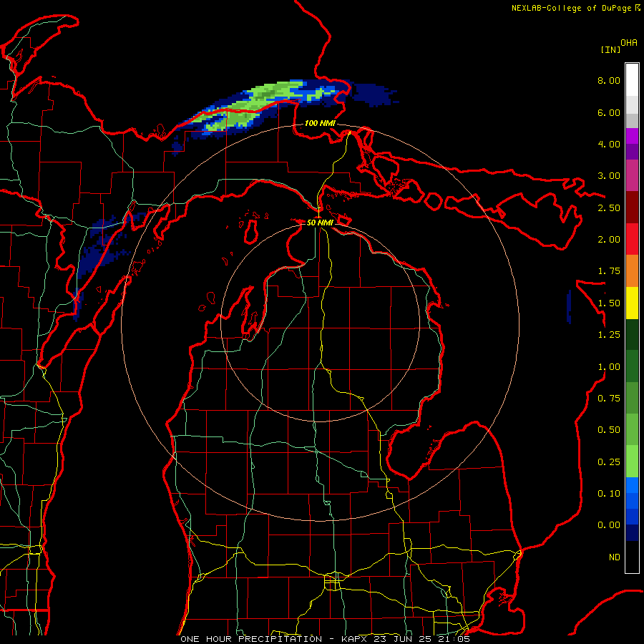Click the small navy echo over Lake Huron

[569, 306]
